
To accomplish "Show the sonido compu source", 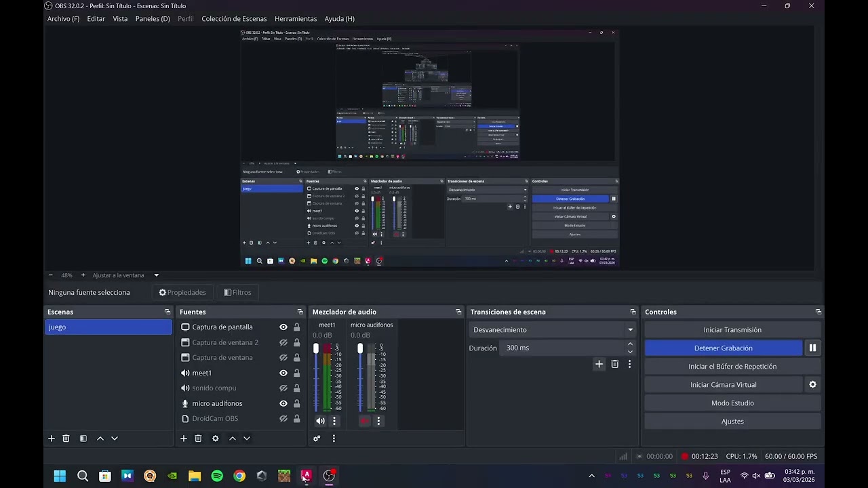I will coord(283,388).
